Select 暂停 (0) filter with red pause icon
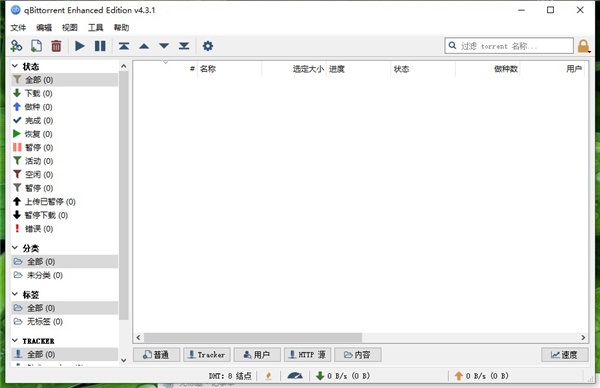Image resolution: width=600 pixels, height=388 pixels. [64, 147]
